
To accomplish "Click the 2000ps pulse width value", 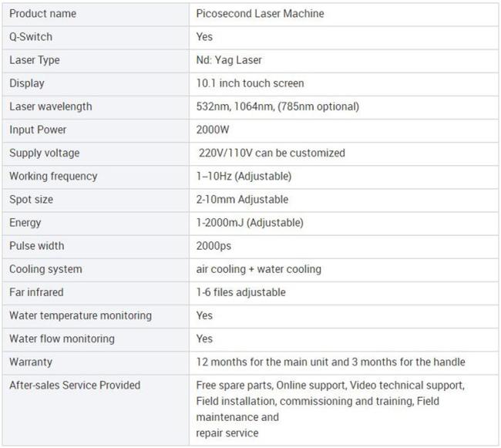I will (214, 246).
